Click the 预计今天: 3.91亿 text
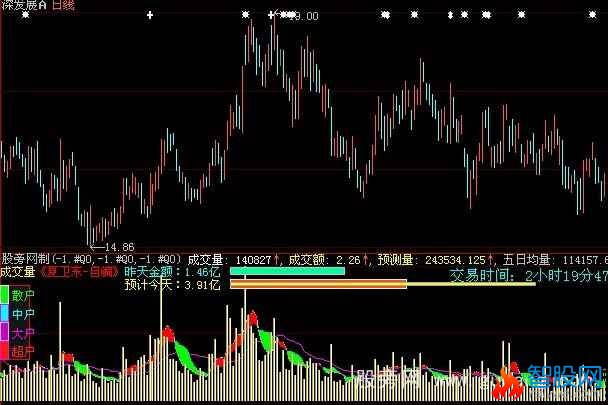The width and height of the screenshot is (608, 405). (x=172, y=285)
